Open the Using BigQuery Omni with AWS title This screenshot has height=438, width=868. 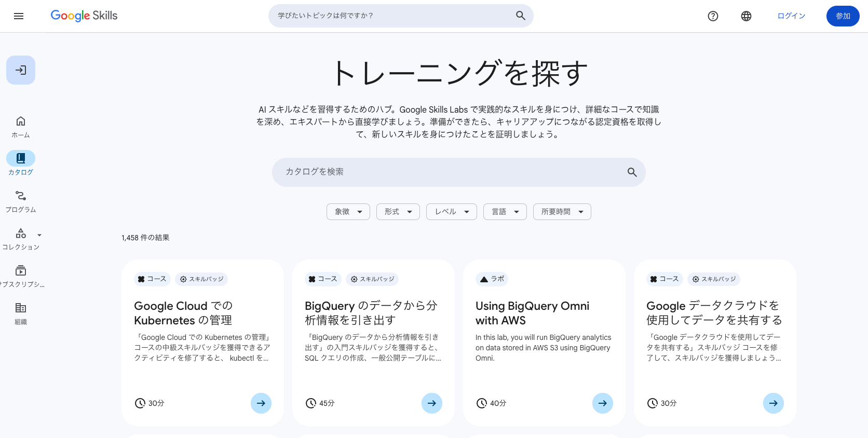(533, 313)
